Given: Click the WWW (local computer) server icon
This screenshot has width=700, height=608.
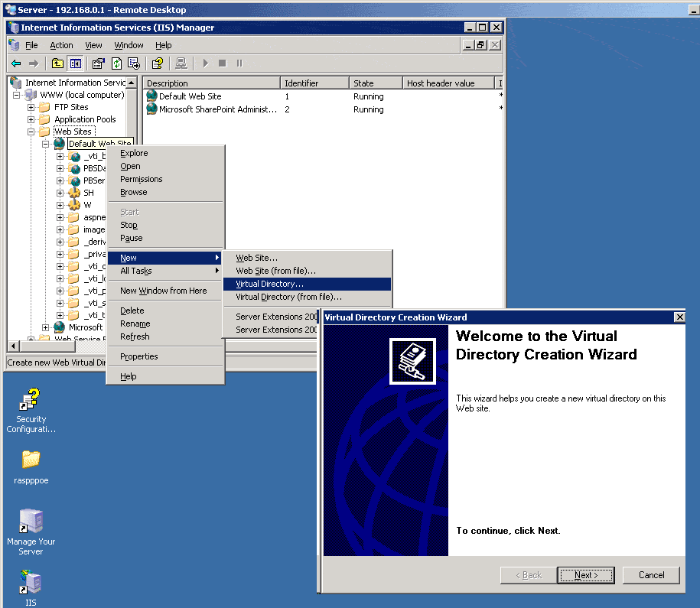Looking at the screenshot, I should tap(31, 95).
